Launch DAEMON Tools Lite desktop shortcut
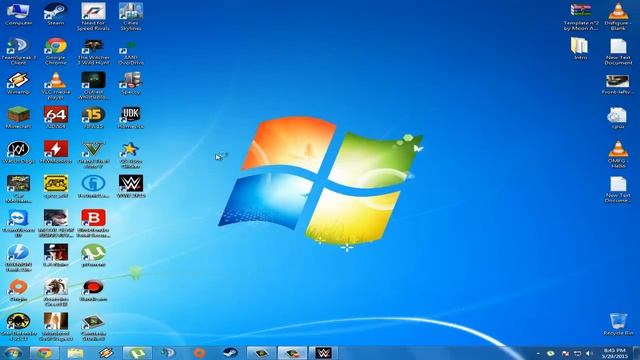Screen dimensions: 640x360 (x=18, y=258)
